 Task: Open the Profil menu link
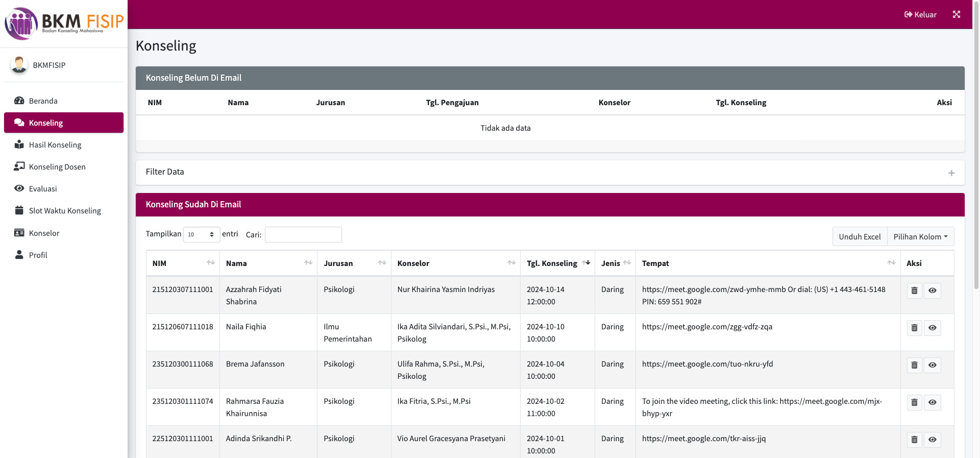(64, 255)
